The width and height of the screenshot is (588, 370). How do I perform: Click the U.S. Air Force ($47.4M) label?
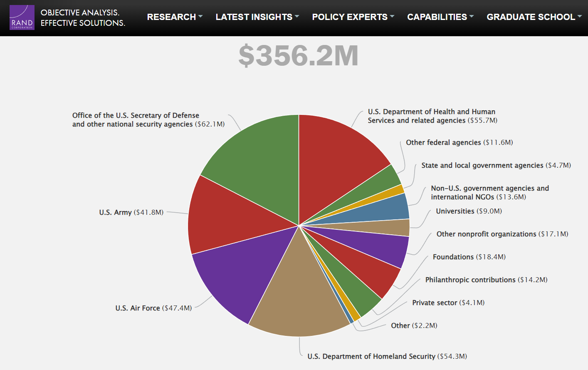point(153,308)
